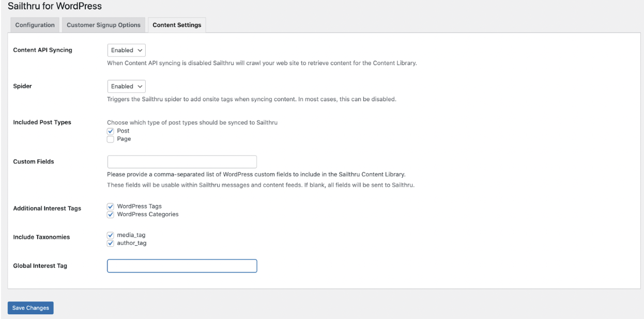
Task: Toggle the author_tag taxonomy checkbox
Action: click(x=110, y=243)
